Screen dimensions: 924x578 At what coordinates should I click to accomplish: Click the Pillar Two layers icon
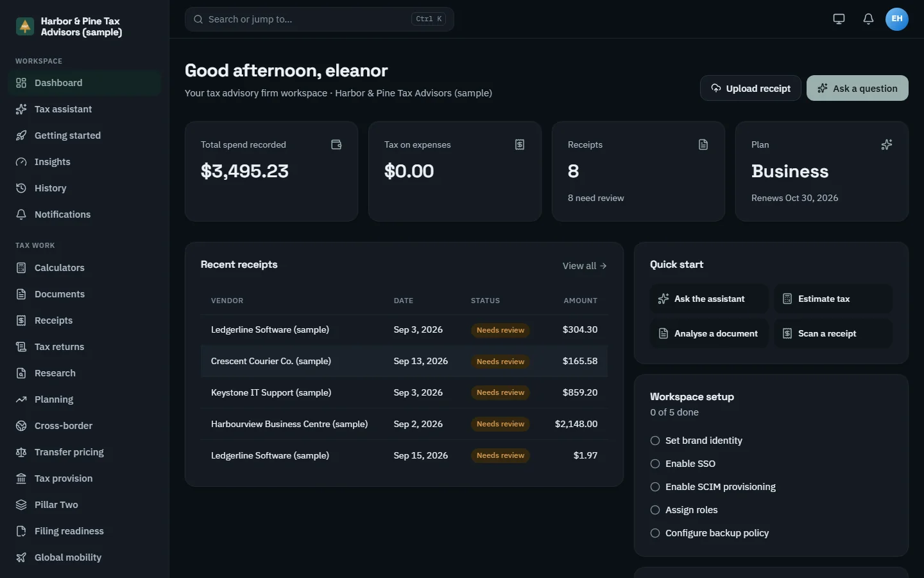(21, 505)
